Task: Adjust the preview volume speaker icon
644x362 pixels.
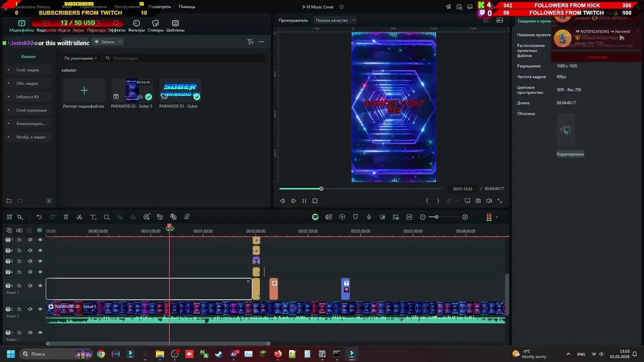Action: tap(489, 201)
